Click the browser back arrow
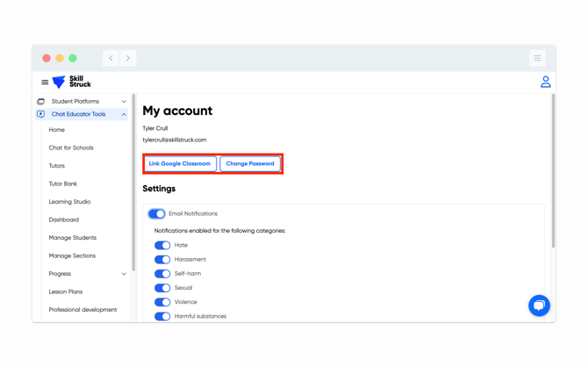 111,58
